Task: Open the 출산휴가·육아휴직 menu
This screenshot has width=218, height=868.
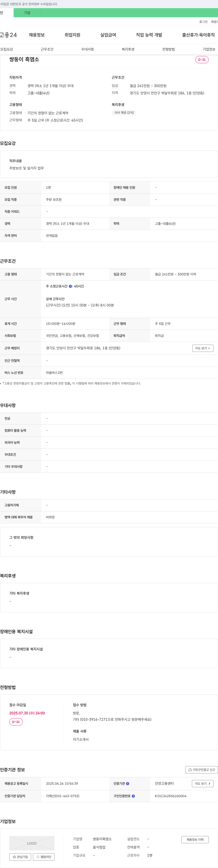Action: 198,35
